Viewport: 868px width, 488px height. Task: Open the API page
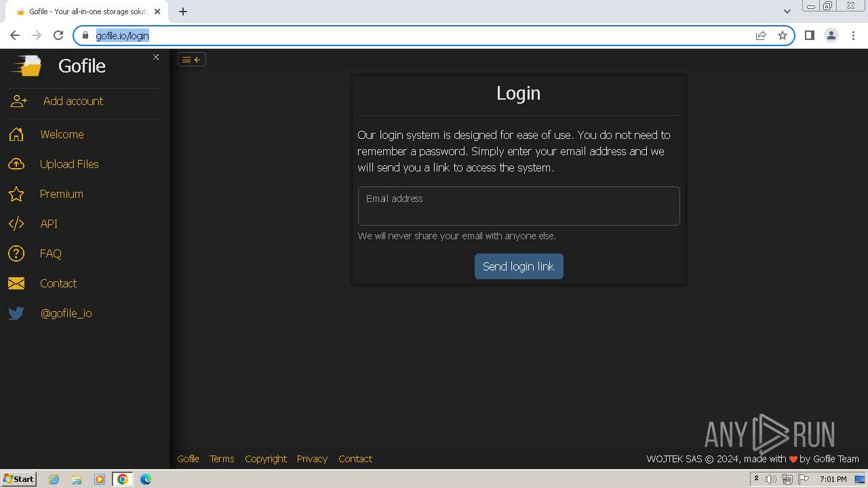click(x=49, y=224)
